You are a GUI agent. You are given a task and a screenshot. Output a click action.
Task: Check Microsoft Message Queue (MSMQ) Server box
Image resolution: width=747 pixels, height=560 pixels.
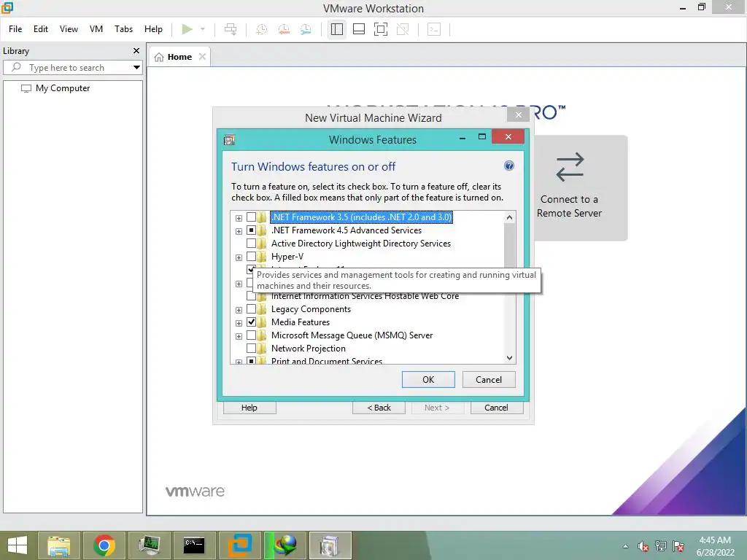coord(251,335)
